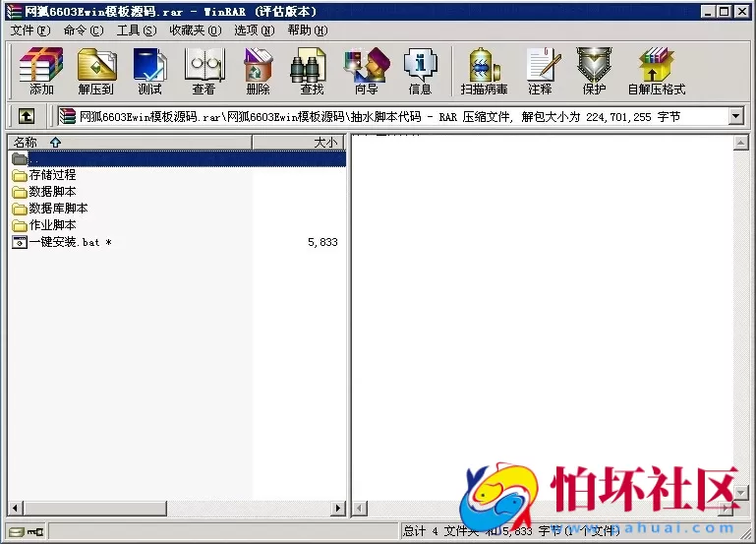This screenshot has height=544, width=756.
Task: Click the status bar total summary text
Action: [511, 531]
